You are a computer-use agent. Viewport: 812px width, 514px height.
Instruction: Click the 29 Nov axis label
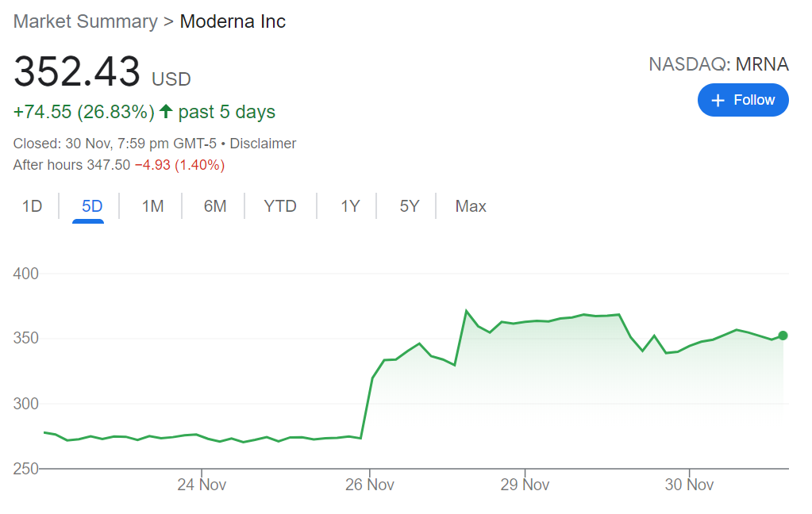coord(525,485)
